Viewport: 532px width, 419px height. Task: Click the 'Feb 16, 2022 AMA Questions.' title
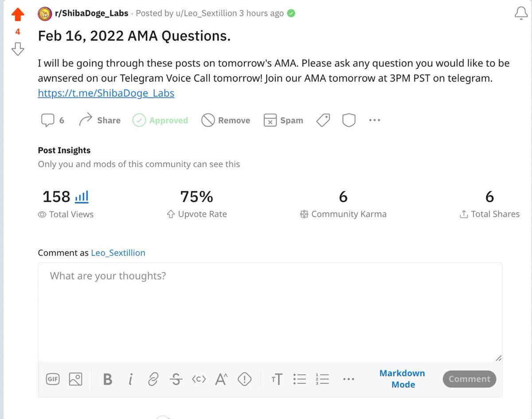click(134, 36)
